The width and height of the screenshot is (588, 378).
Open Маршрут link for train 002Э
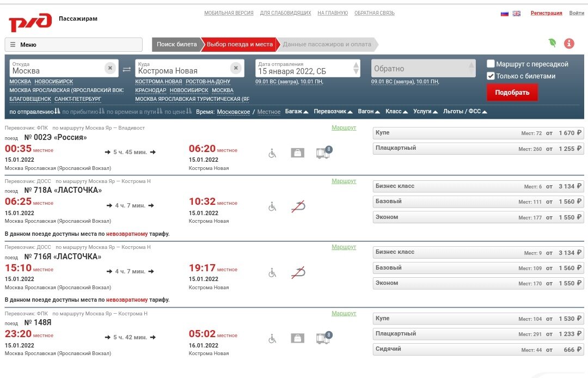coord(344,128)
